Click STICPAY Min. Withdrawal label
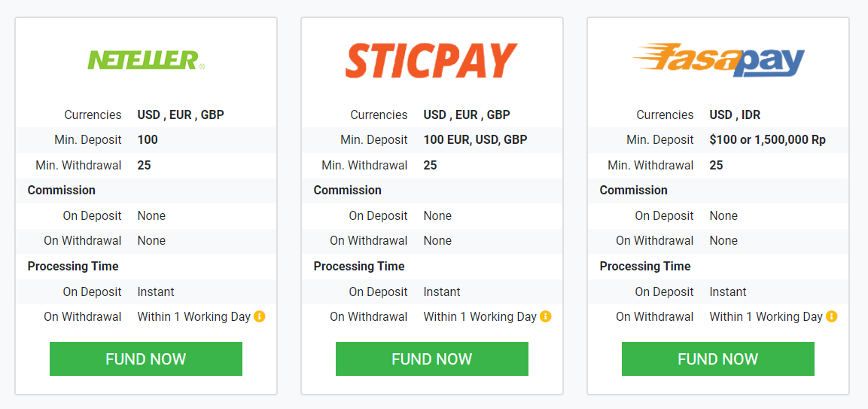Viewport: 868px width, 409px height. [x=365, y=165]
